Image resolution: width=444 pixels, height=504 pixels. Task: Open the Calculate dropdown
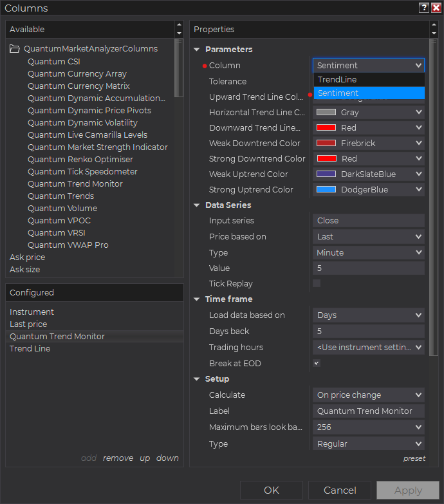click(369, 395)
